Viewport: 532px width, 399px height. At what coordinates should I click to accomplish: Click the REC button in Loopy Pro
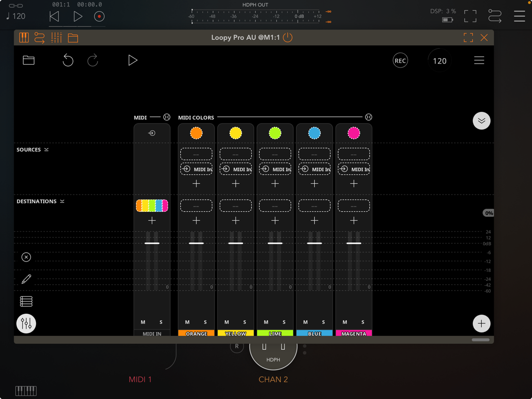point(400,61)
